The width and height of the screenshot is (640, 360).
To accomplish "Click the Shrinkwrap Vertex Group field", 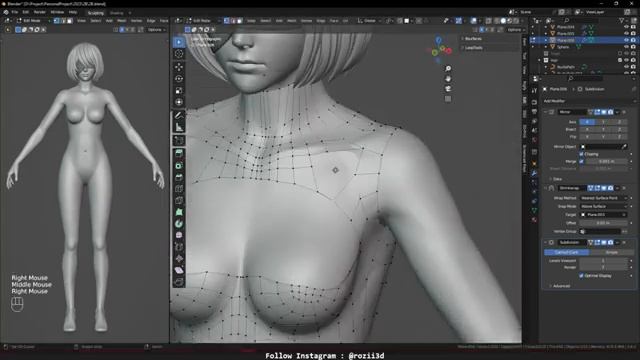I will pyautogui.click(x=601, y=231).
